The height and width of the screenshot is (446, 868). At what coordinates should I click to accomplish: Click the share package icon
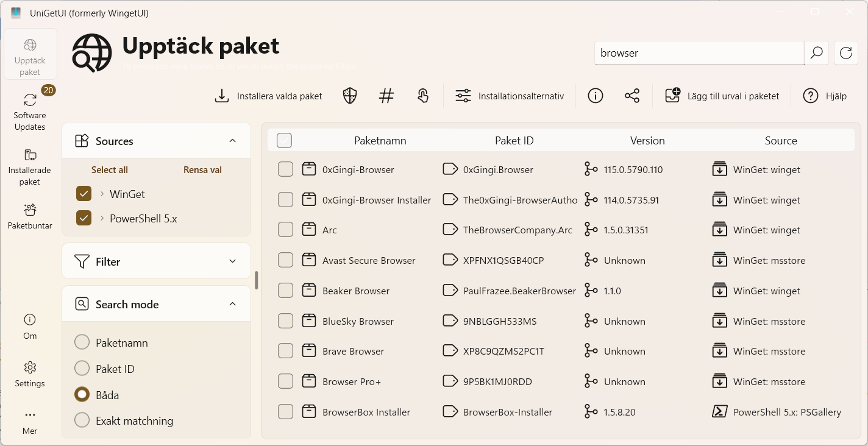point(631,96)
